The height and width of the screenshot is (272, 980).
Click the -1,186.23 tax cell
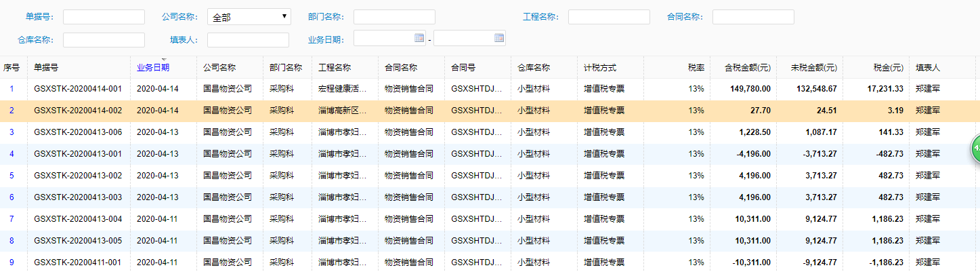coord(886,262)
